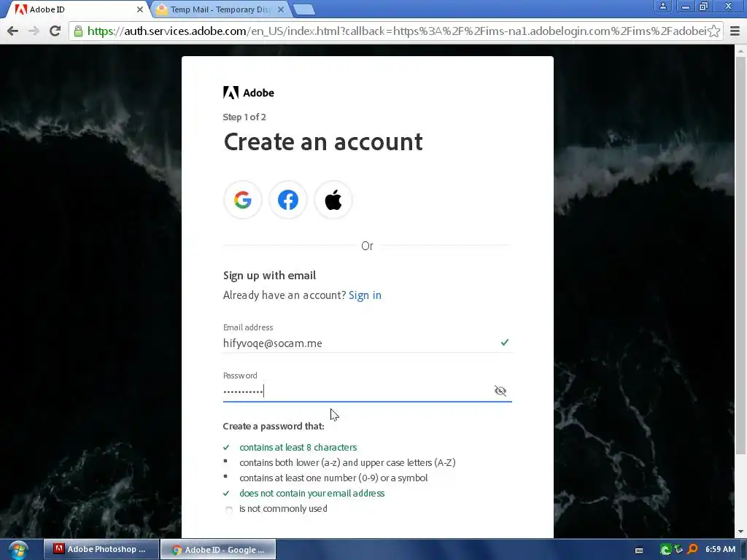Click 'is not commonly used' text
Image resolution: width=747 pixels, height=560 pixels.
tap(283, 508)
